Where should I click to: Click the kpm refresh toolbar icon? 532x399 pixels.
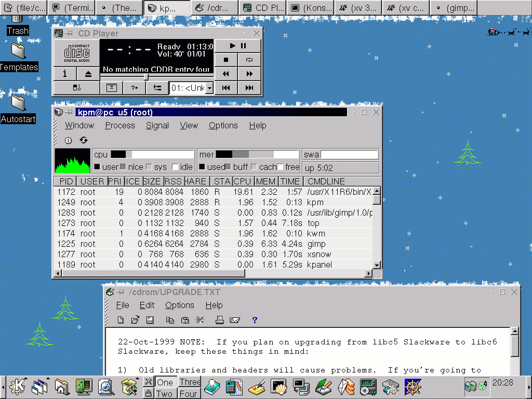84,140
